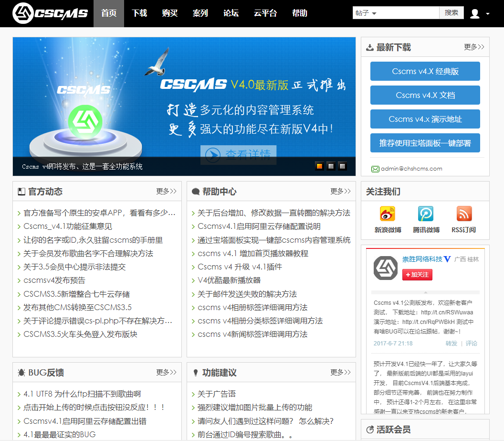504x441 pixels.
Task: Click 转发 on the weibo post
Action: pyautogui.click(x=451, y=344)
